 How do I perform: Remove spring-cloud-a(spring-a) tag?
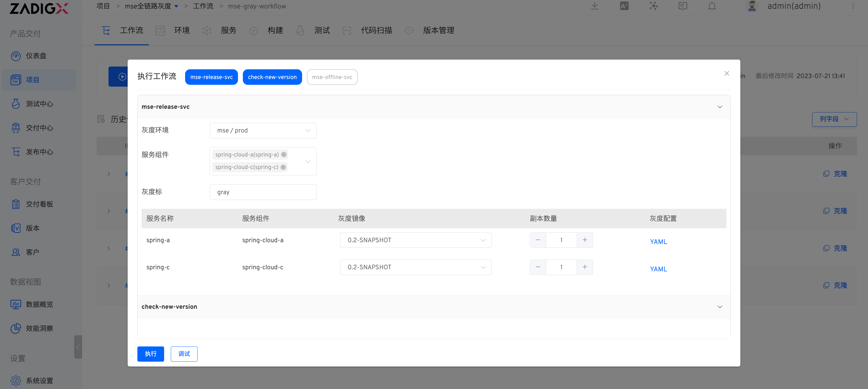284,155
